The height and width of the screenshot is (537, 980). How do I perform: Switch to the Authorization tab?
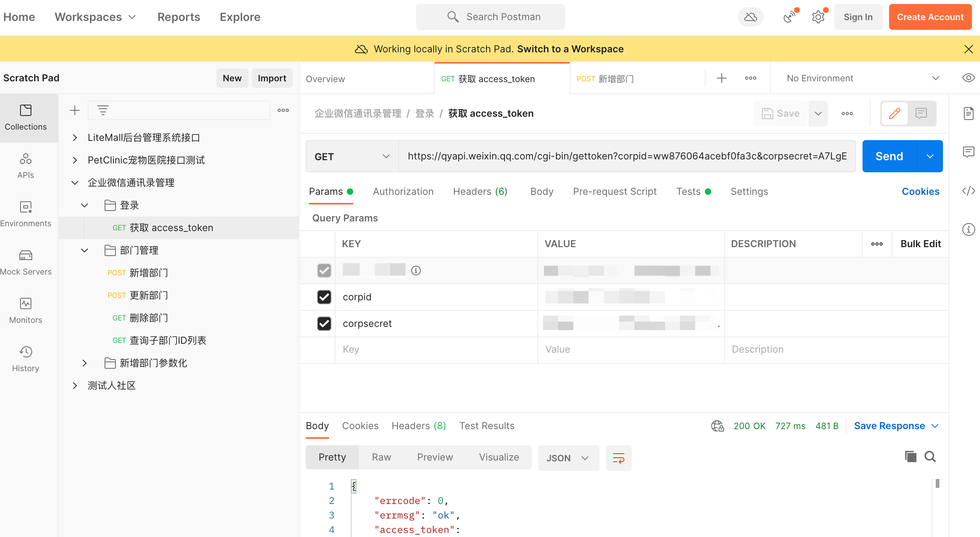coord(403,192)
